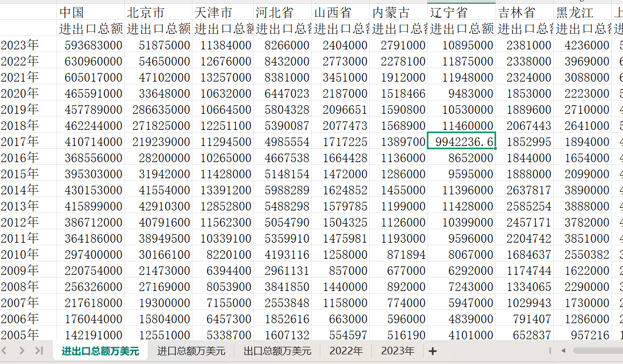Click the horizontal scrollbar left arrow
This screenshot has height=364, width=623.
click(563, 351)
